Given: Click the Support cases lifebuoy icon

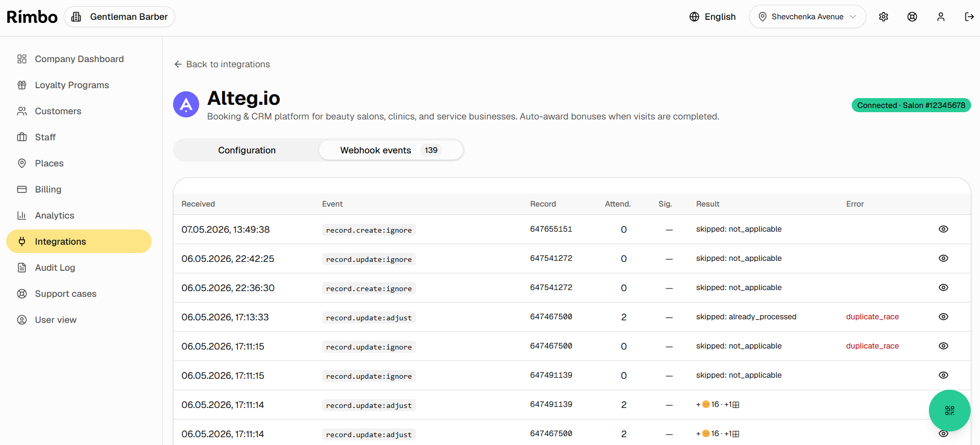Looking at the screenshot, I should (22, 294).
